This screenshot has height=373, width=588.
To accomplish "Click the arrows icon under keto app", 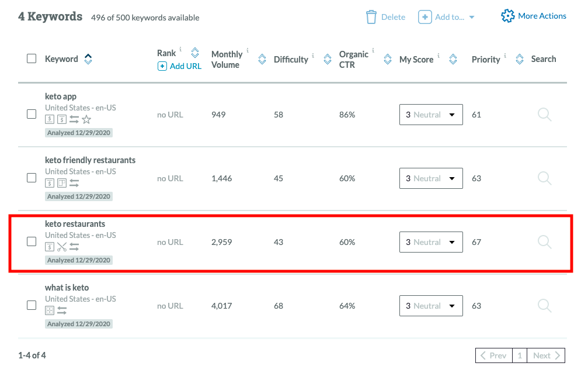I will (74, 119).
